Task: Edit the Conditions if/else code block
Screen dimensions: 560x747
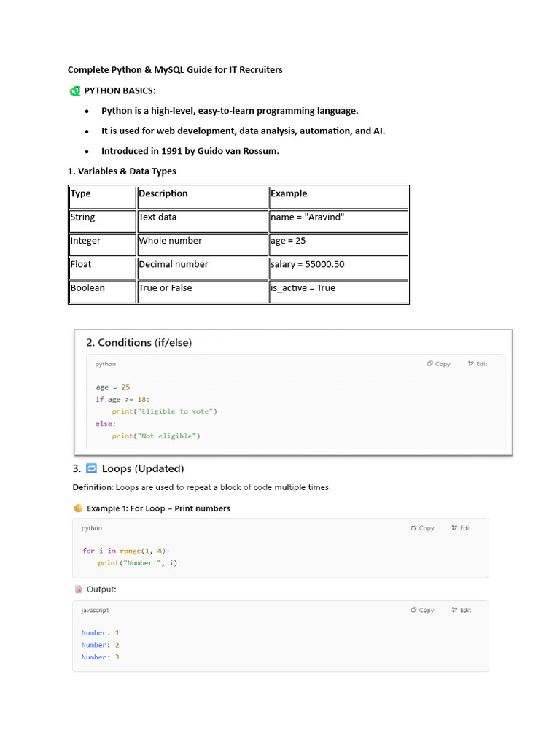Action: pos(478,364)
